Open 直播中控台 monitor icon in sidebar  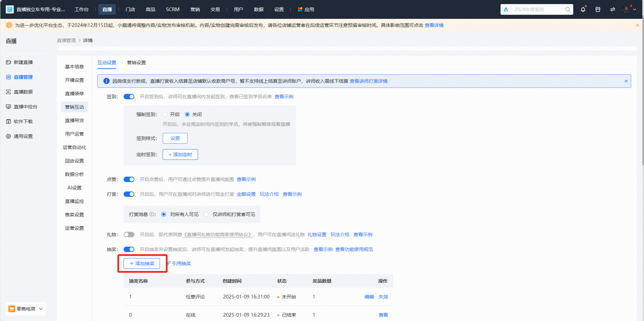8,107
